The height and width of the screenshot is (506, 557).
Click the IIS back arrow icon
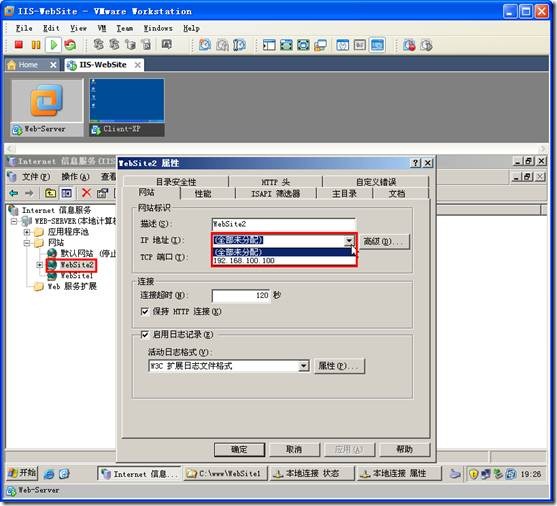13,193
